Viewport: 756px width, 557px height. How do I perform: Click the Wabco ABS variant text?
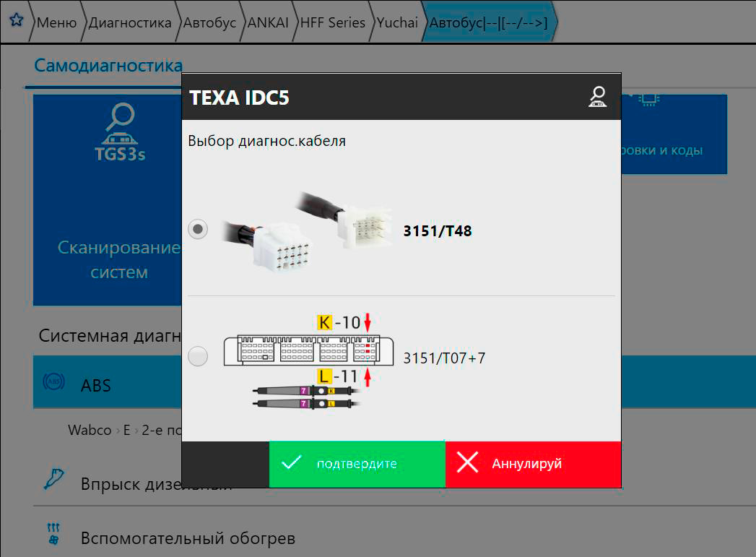(x=125, y=430)
